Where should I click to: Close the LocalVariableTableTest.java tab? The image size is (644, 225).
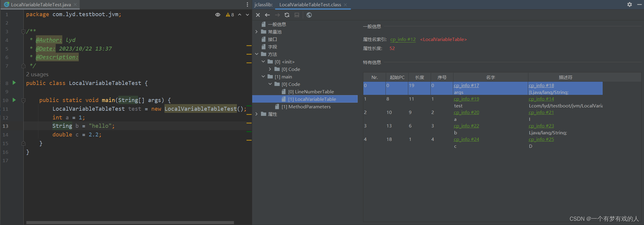[75, 4]
